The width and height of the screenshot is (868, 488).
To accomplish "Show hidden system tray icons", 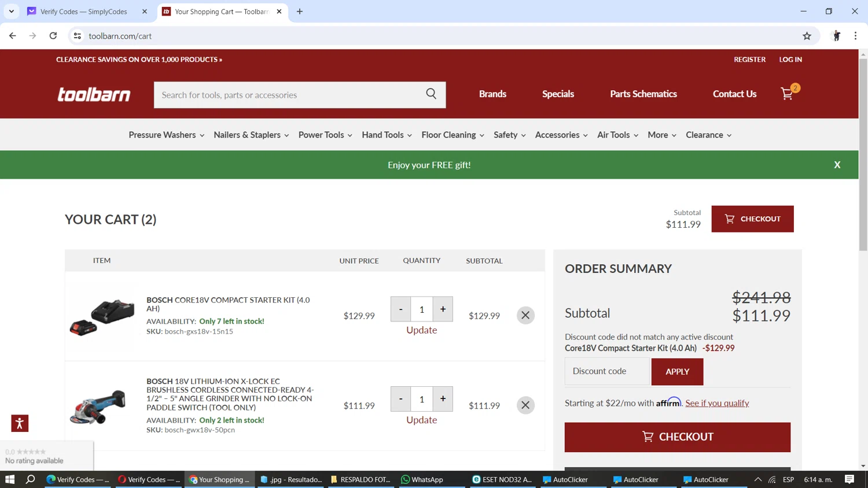I will pyautogui.click(x=757, y=479).
